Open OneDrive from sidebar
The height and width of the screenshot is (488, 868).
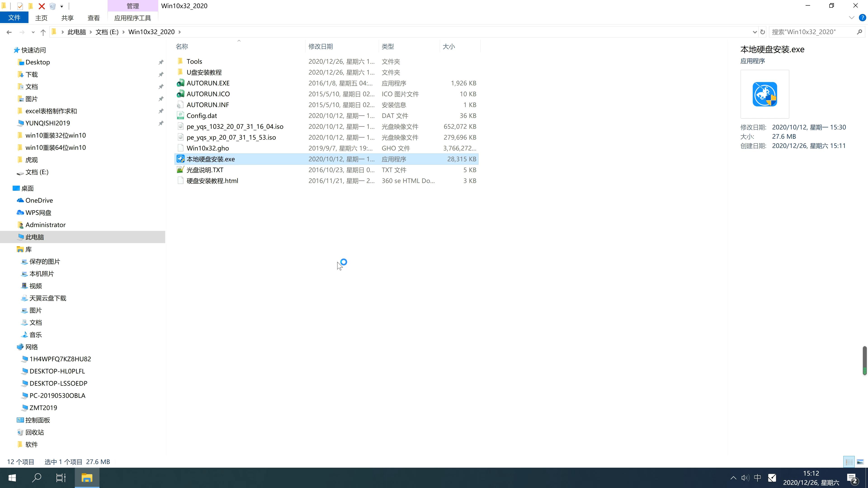click(39, 200)
